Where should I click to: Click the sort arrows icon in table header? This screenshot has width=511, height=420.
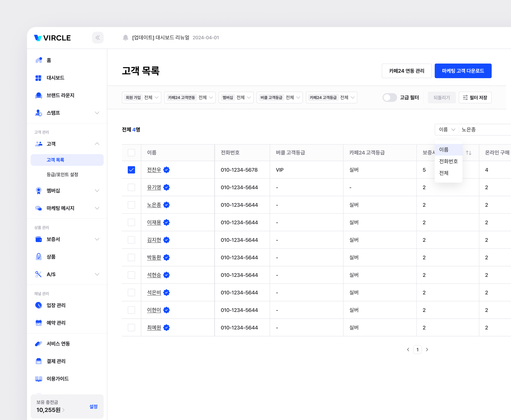pyautogui.click(x=469, y=153)
